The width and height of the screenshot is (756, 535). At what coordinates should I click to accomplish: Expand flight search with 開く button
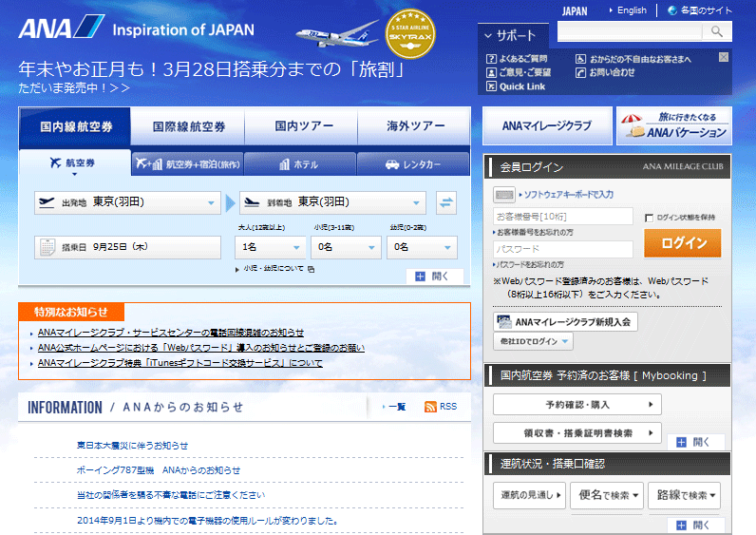[x=434, y=276]
